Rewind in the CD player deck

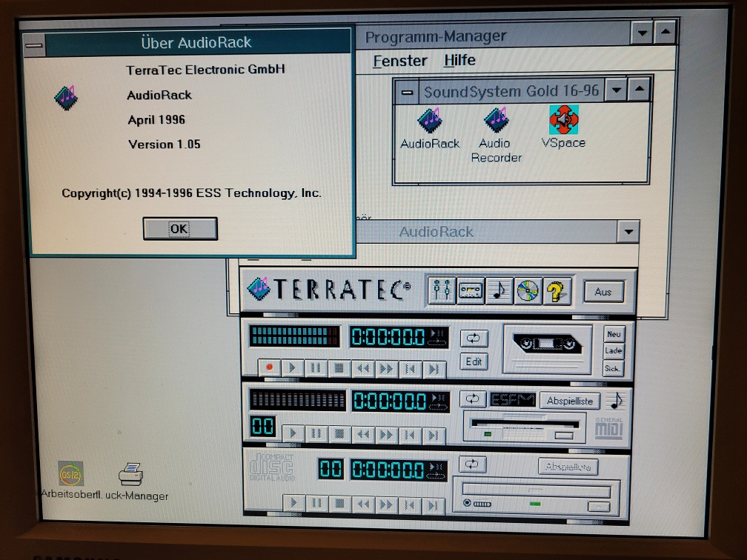(x=363, y=504)
